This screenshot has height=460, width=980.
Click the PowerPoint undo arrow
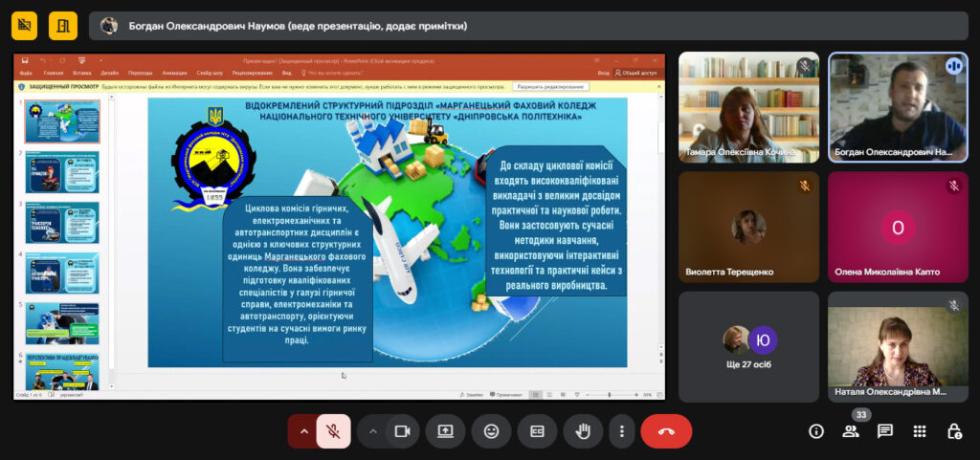click(x=42, y=60)
